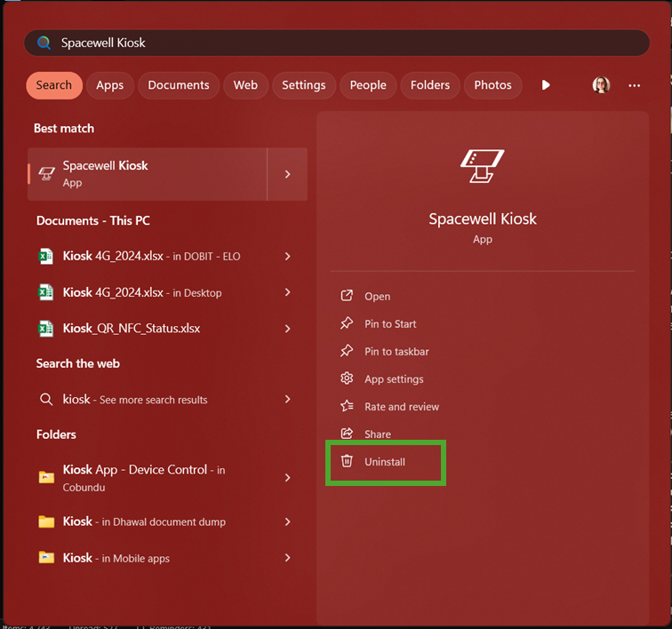The height and width of the screenshot is (629, 672).
Task: Show more filter tabs with play arrow
Action: (546, 84)
